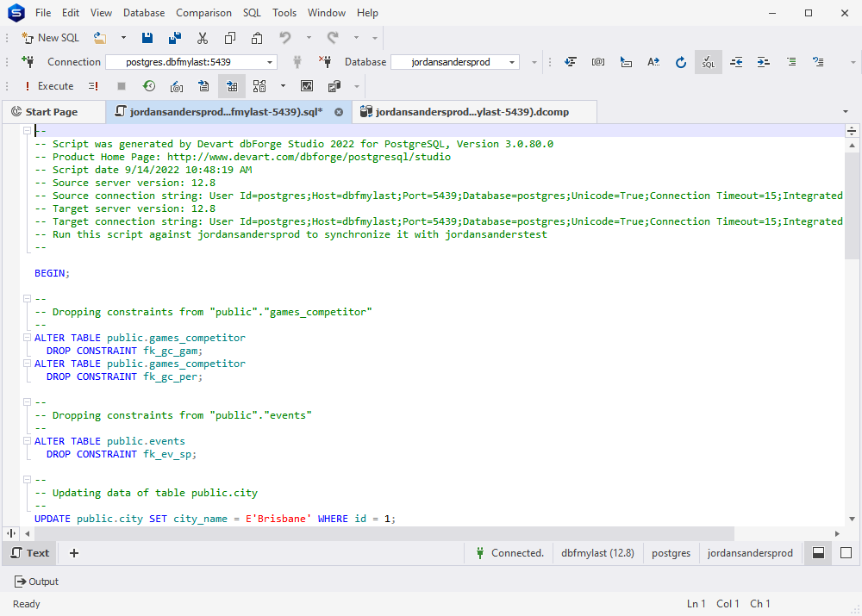This screenshot has height=616, width=862.
Task: Click the split editor icon above scrollbar
Action: click(852, 131)
